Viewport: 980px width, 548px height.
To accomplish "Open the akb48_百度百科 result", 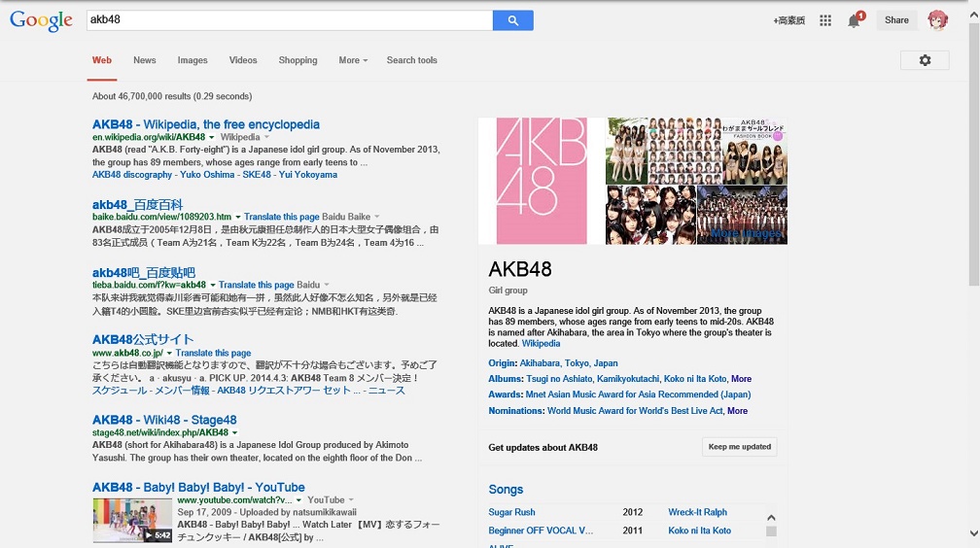I will click(x=137, y=204).
